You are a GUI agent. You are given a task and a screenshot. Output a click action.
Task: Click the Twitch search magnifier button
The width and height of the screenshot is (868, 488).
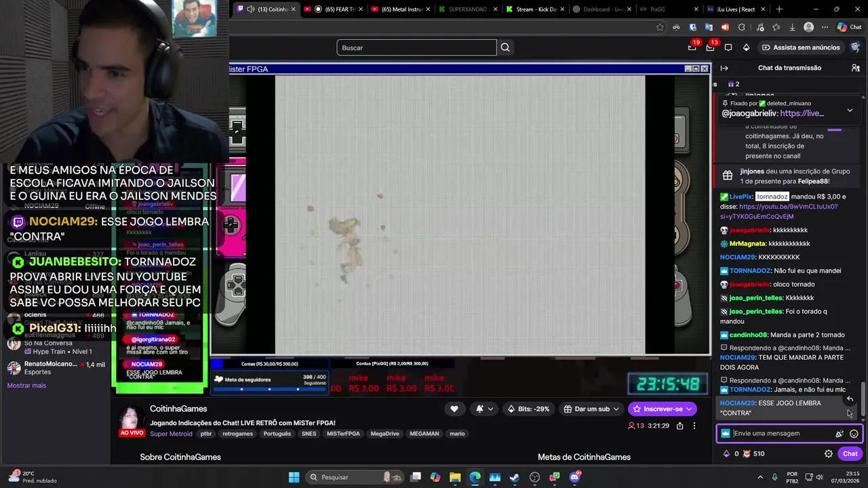[505, 47]
